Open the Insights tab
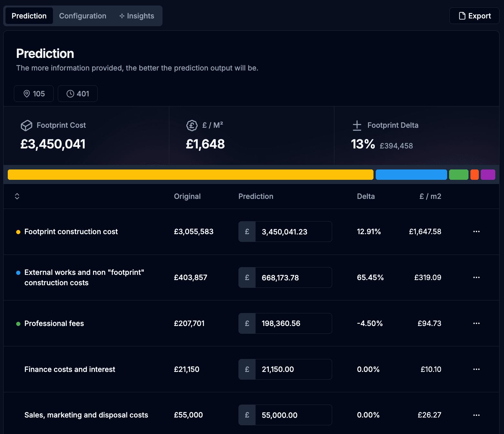This screenshot has height=434, width=504. pos(137,16)
